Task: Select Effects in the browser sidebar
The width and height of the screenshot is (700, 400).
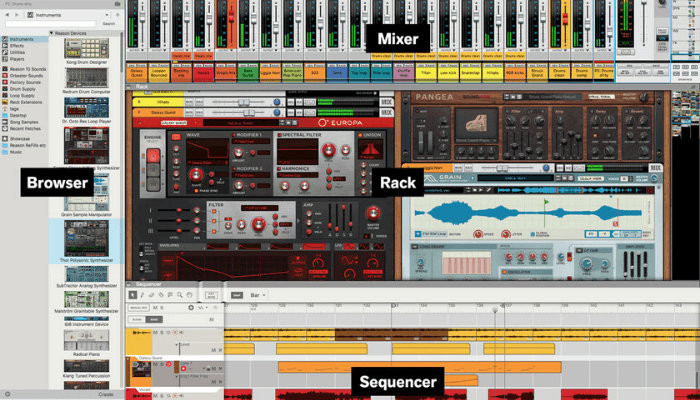Action: click(18, 46)
